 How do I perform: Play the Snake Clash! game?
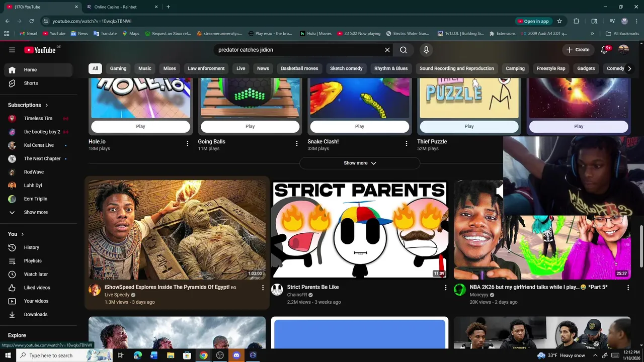[x=360, y=126]
